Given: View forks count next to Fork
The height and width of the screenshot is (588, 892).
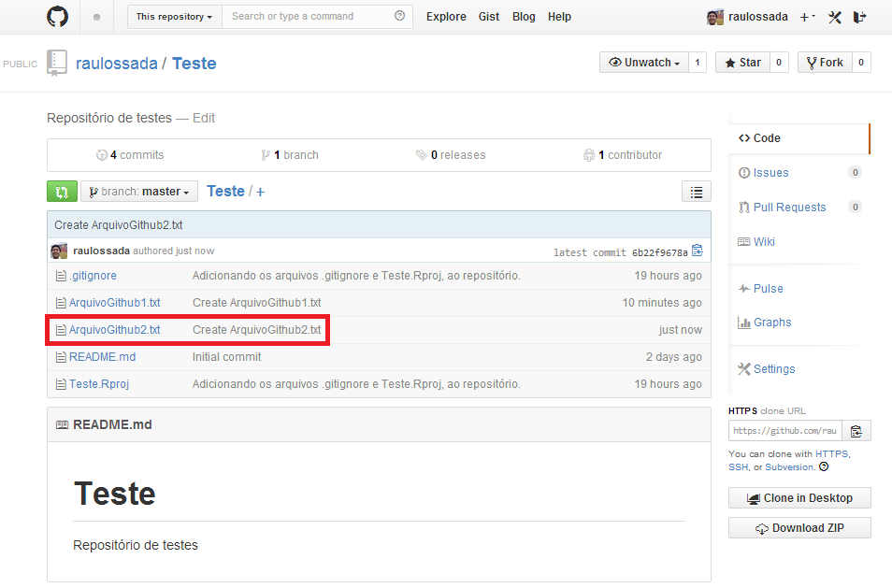Looking at the screenshot, I should coord(861,63).
